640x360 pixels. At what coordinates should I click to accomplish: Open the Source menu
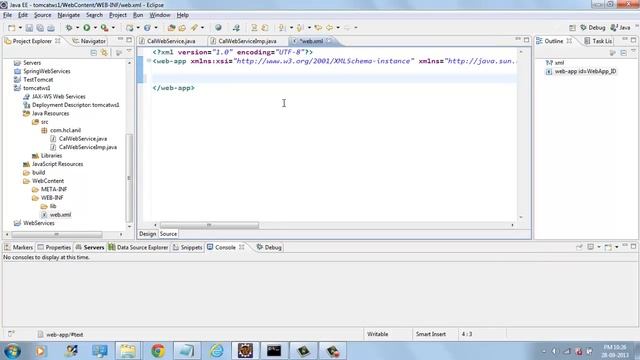click(42, 15)
